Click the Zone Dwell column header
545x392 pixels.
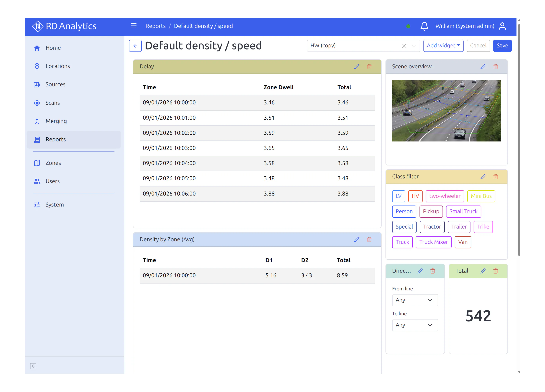tap(278, 87)
